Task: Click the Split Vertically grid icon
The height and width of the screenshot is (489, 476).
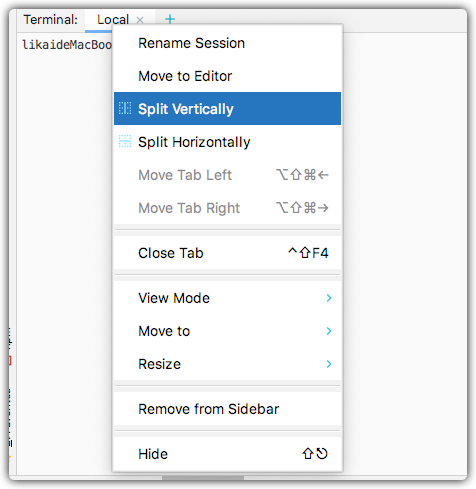Action: coord(125,108)
